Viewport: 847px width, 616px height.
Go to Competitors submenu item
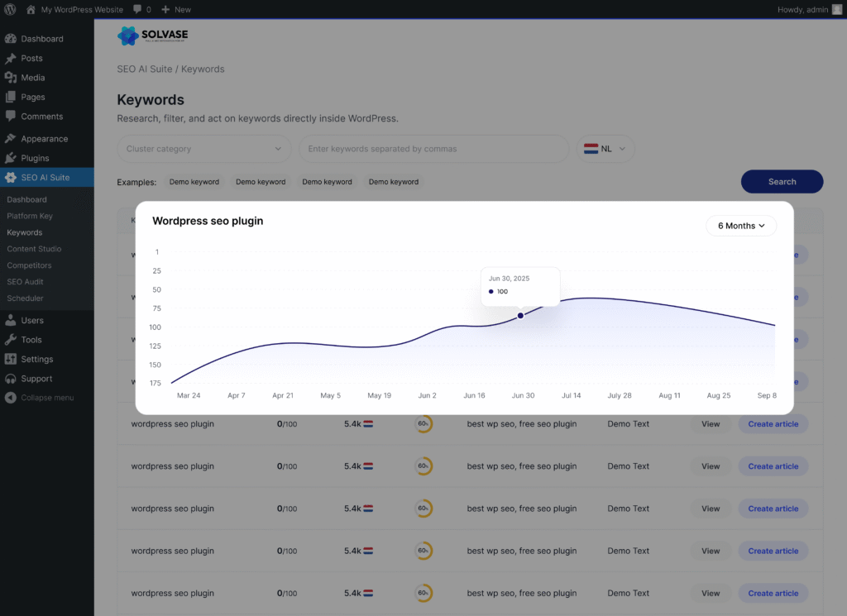click(29, 265)
